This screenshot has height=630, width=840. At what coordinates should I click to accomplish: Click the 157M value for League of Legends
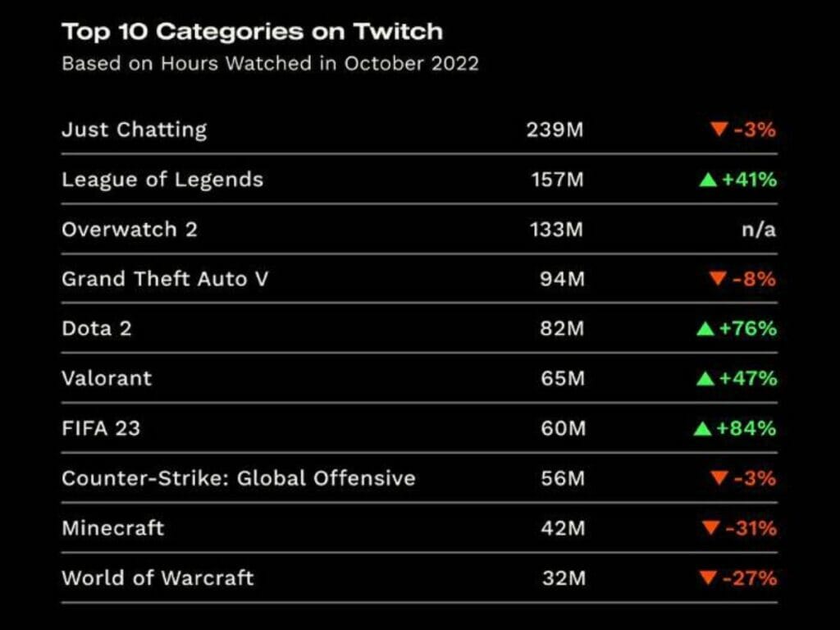556,180
